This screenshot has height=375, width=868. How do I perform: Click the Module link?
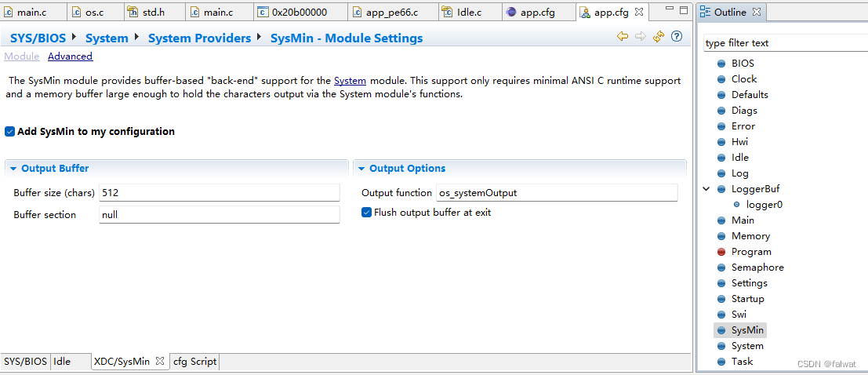[22, 56]
